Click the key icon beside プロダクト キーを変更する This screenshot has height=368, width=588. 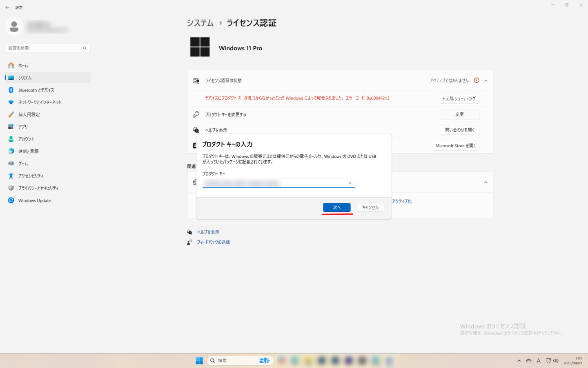196,114
